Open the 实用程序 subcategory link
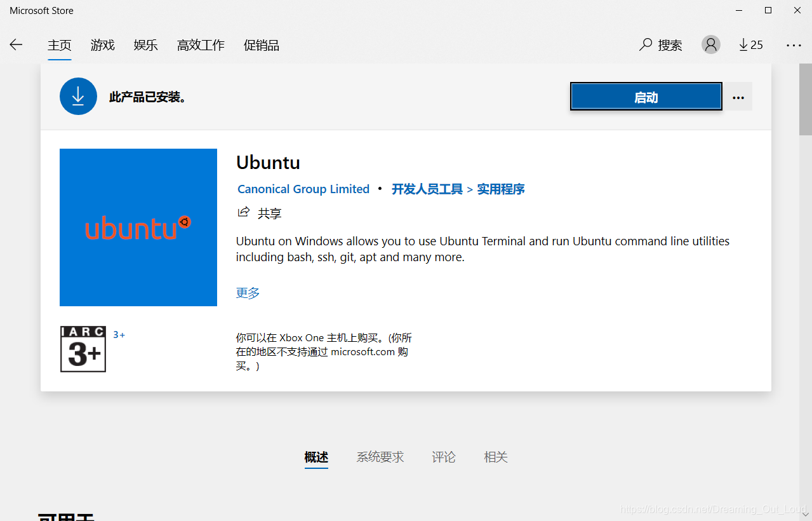812x521 pixels. click(x=501, y=189)
